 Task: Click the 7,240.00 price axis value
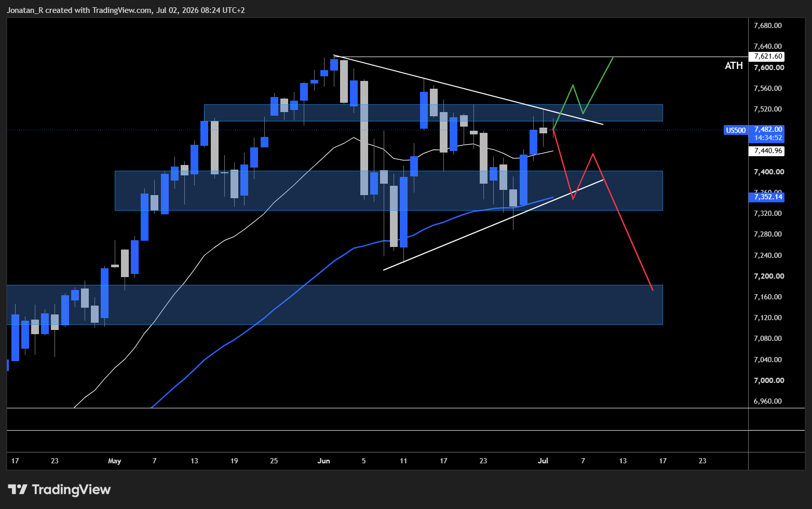click(768, 255)
